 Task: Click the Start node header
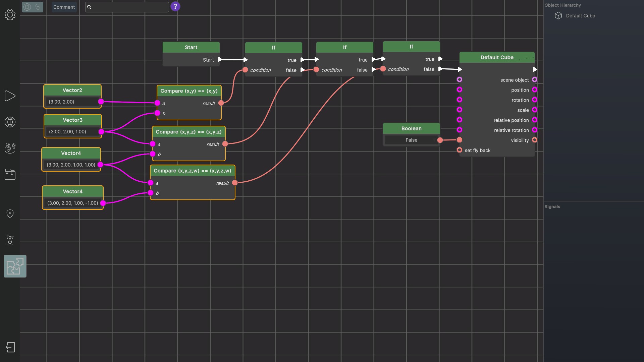click(x=191, y=47)
